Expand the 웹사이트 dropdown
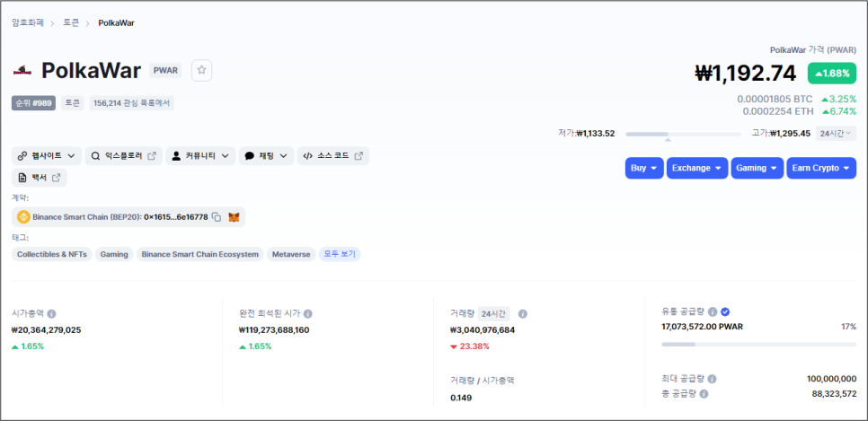 (x=47, y=156)
